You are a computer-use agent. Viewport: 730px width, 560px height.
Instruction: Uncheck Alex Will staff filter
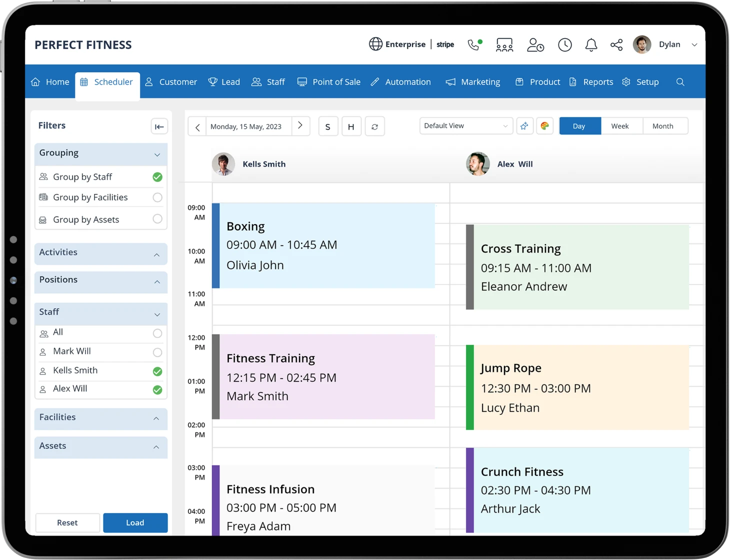click(157, 390)
